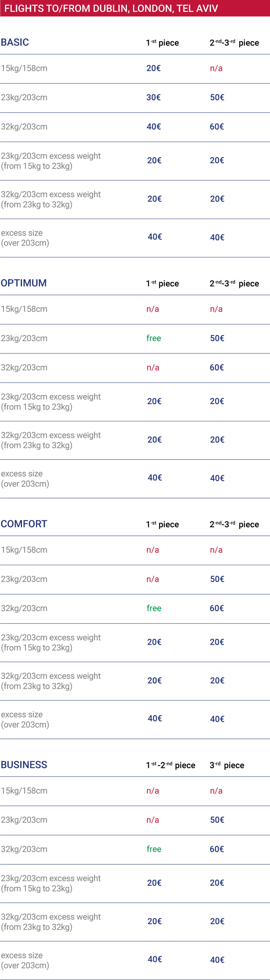This screenshot has height=980, width=270.
Task: Click Basic 32kg/203cm first piece 40€ price
Action: (x=154, y=127)
